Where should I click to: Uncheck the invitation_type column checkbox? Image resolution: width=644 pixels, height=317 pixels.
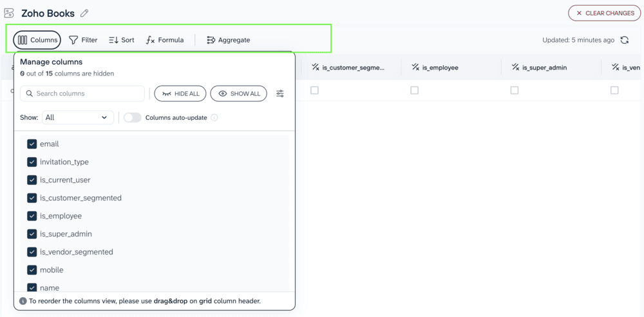[x=32, y=162]
